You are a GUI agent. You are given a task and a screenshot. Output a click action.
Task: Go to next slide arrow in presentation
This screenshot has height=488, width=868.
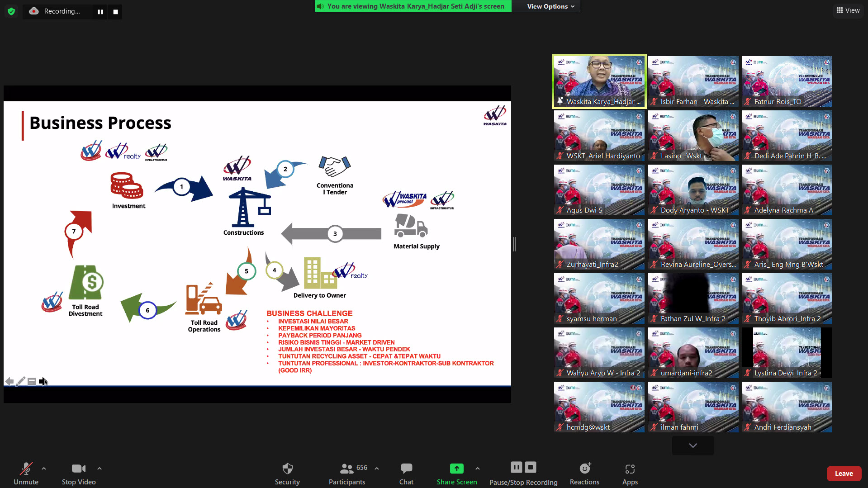[43, 381]
